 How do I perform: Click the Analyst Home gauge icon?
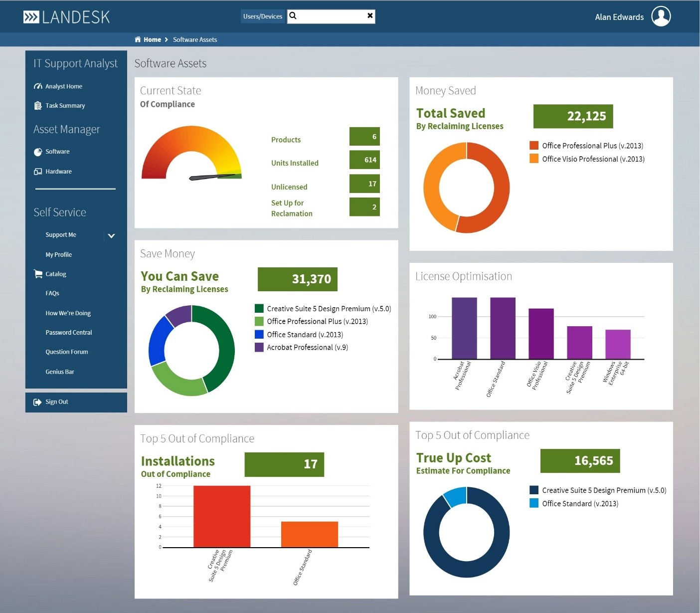tap(38, 86)
